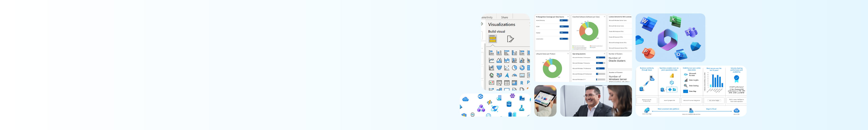This screenshot has height=130, width=868.
Task: Click the Data Insights item in the diagram
Action: [692, 80]
